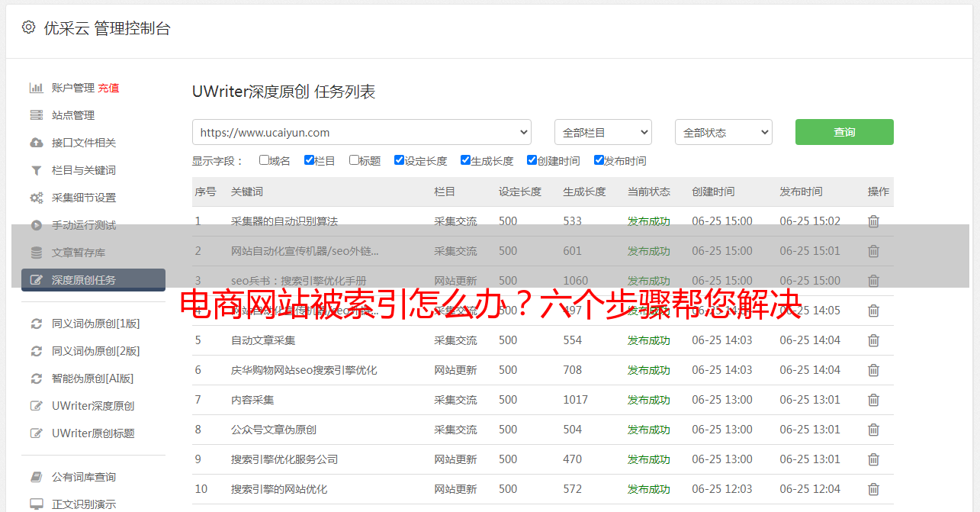
Task: Click the UWriter深度原创 任务列表 heading
Action: click(x=284, y=92)
